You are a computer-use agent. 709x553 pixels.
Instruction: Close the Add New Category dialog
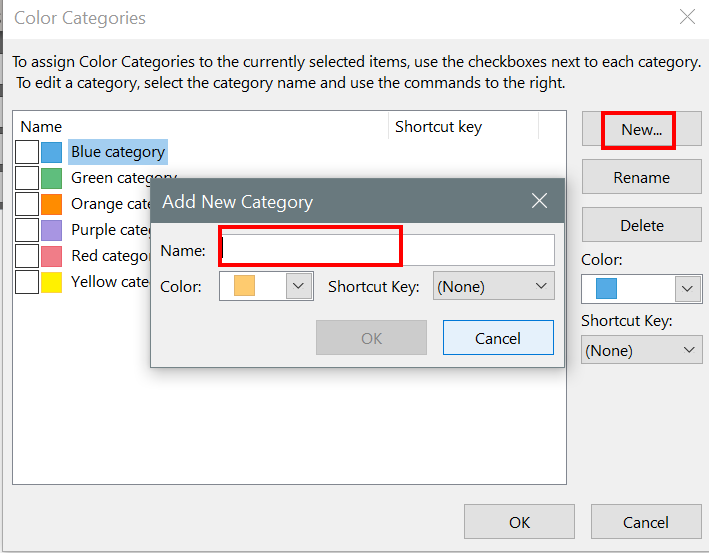tap(539, 201)
